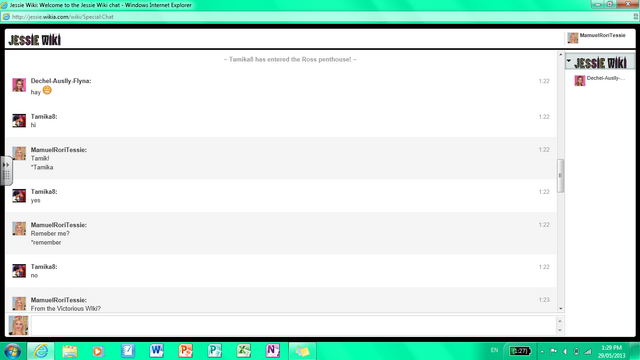Open PowerPoint from the taskbar

185,351
